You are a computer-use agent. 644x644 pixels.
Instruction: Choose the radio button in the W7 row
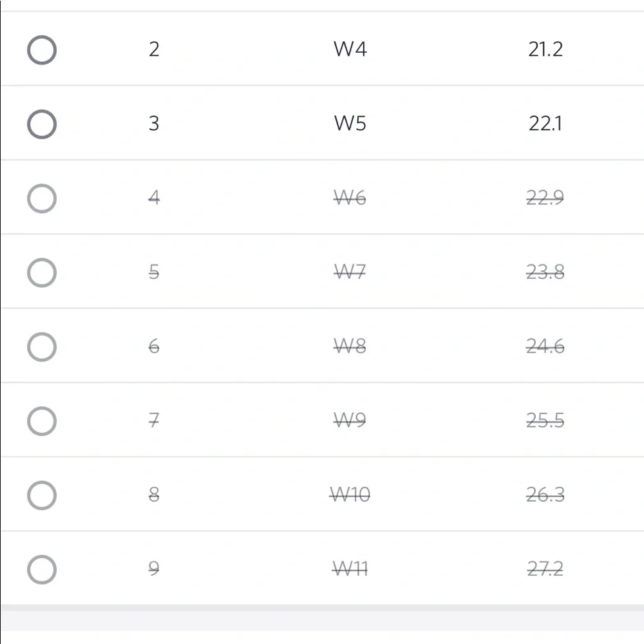pyautogui.click(x=42, y=273)
